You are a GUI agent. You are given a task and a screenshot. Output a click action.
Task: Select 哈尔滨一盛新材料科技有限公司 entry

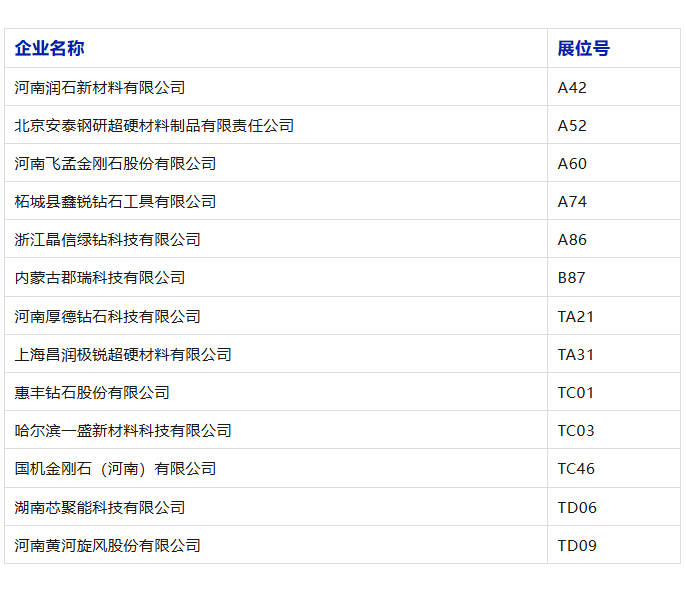point(123,431)
